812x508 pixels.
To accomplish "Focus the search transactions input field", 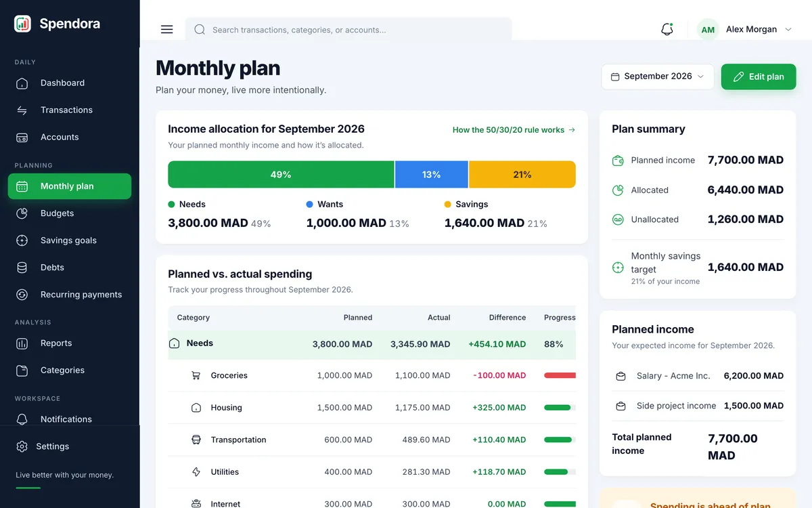I will [348, 30].
